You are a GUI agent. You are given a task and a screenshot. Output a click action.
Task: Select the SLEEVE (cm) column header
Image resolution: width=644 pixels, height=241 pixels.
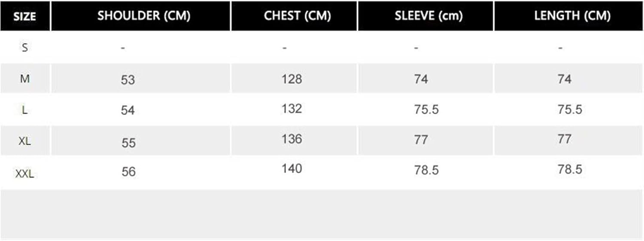point(428,16)
